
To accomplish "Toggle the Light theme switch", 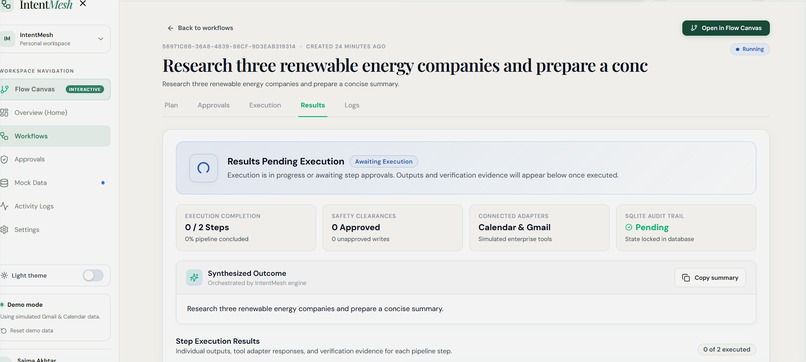I will [93, 276].
